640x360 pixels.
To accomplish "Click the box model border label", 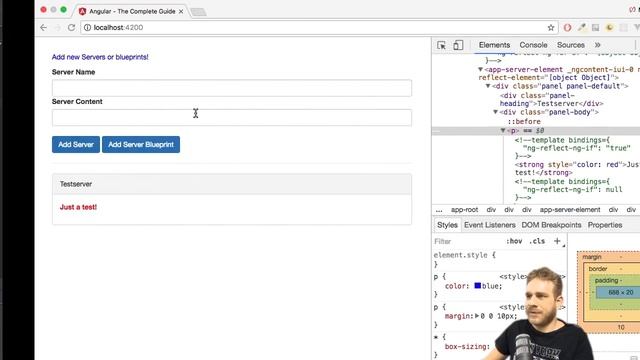I will tap(598, 269).
